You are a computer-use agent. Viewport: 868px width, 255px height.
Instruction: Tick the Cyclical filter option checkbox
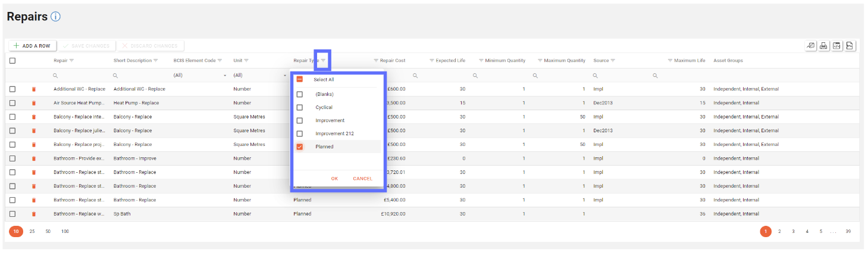coord(300,107)
